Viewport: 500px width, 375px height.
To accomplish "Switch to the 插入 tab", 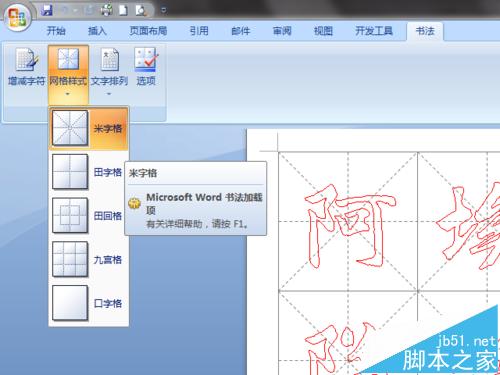I will (x=97, y=31).
